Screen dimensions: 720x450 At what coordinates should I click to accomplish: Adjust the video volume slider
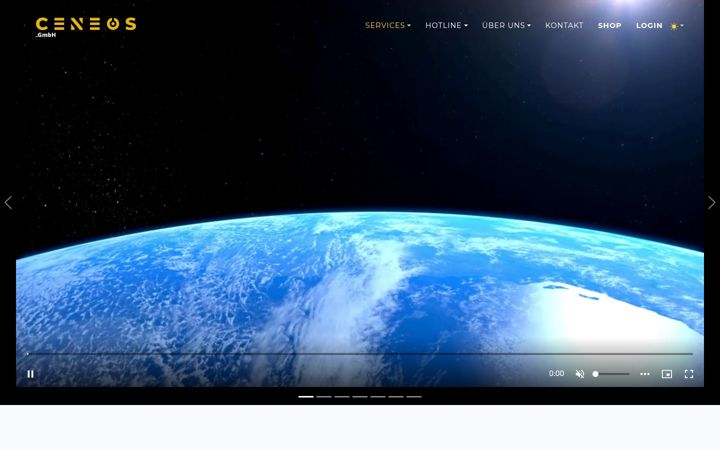click(611, 374)
